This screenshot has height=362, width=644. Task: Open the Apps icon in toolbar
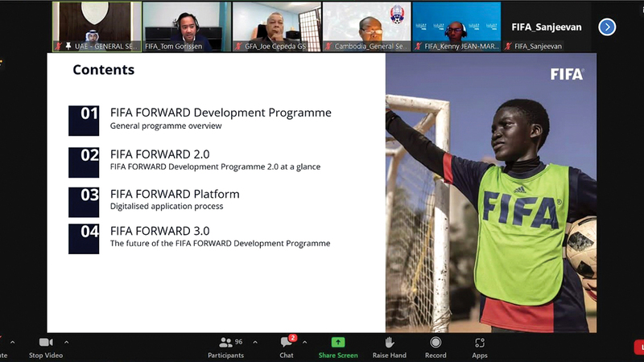(480, 343)
